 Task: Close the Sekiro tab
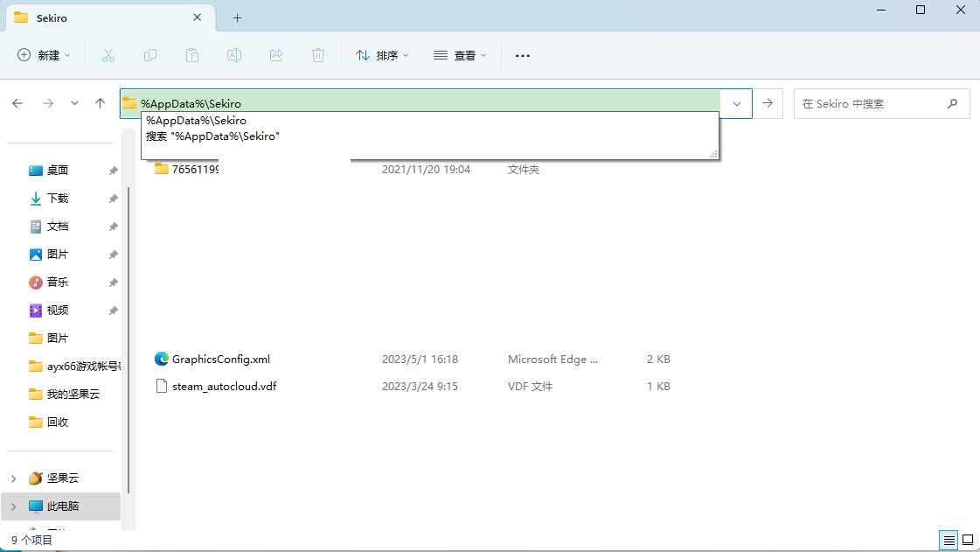197,17
